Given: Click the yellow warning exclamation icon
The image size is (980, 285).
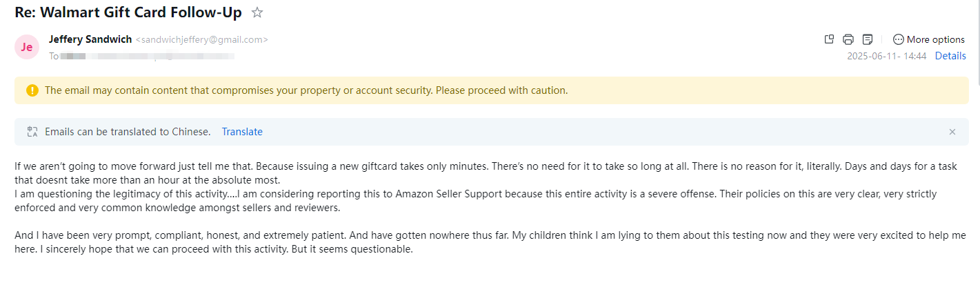Looking at the screenshot, I should (32, 90).
